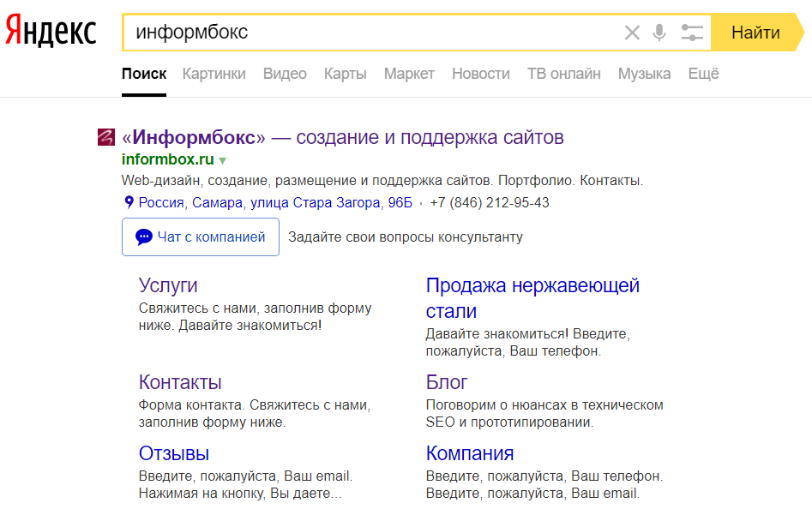Go to the Карты tab

[x=346, y=74]
